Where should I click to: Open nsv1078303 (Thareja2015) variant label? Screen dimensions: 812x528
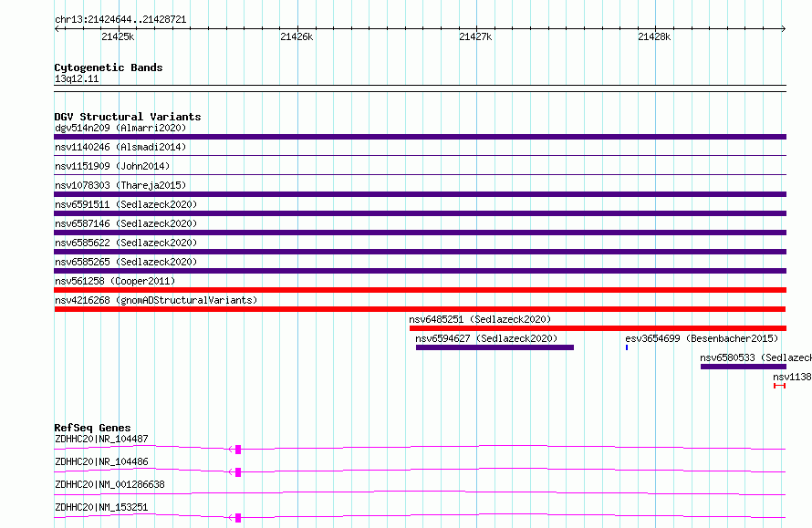(120, 185)
